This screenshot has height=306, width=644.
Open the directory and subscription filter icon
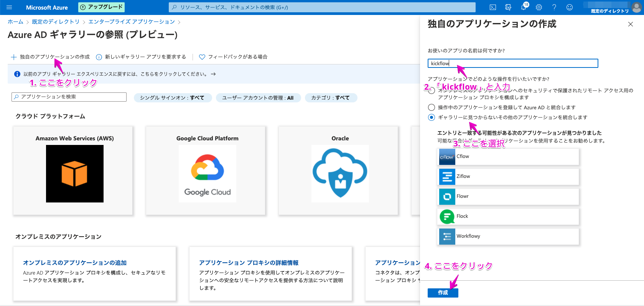pyautogui.click(x=508, y=7)
